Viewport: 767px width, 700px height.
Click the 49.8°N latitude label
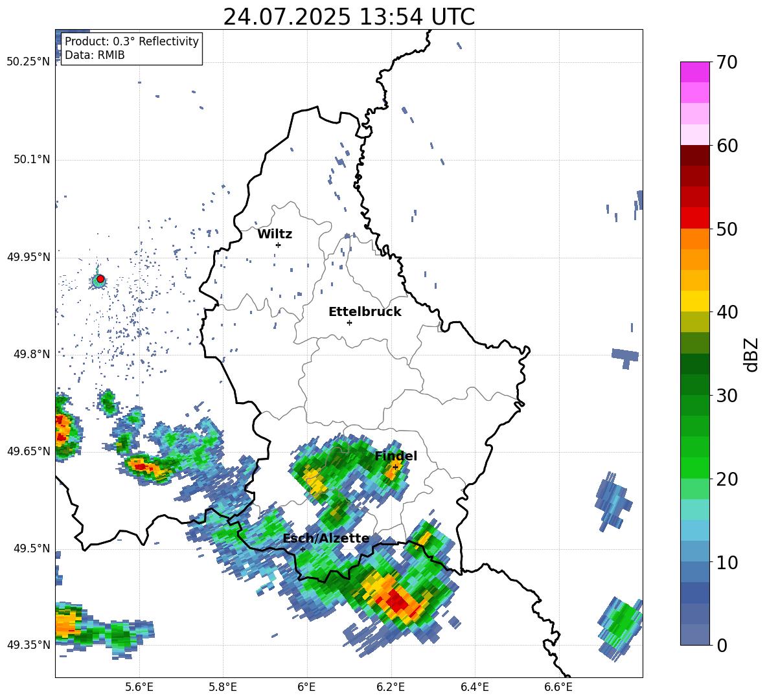pos(32,354)
